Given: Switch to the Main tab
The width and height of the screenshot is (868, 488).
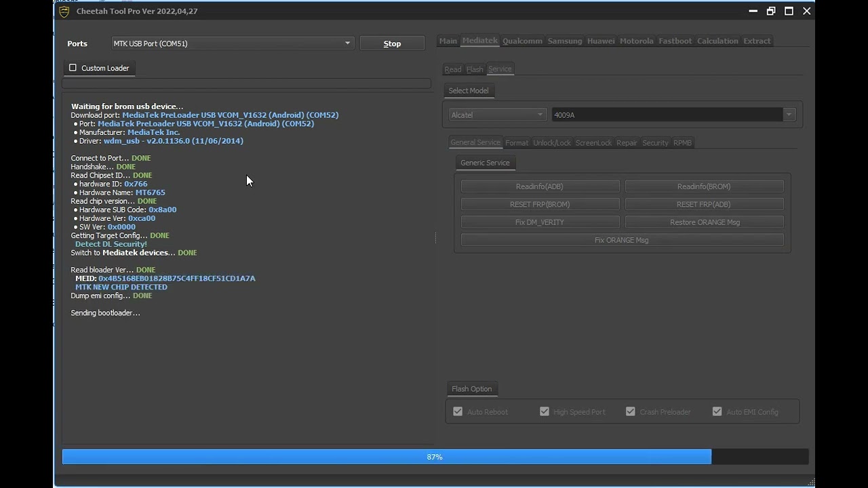Looking at the screenshot, I should (448, 41).
